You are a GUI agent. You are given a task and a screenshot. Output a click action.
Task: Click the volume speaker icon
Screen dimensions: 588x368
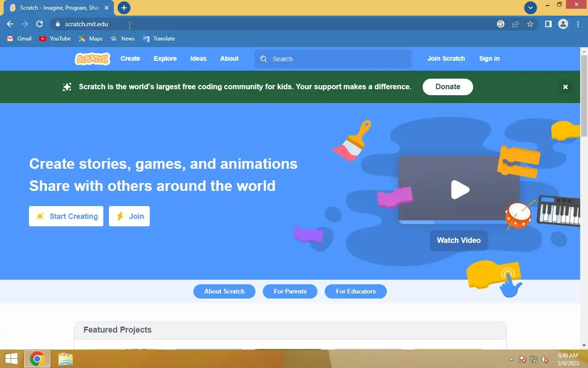pyautogui.click(x=545, y=359)
